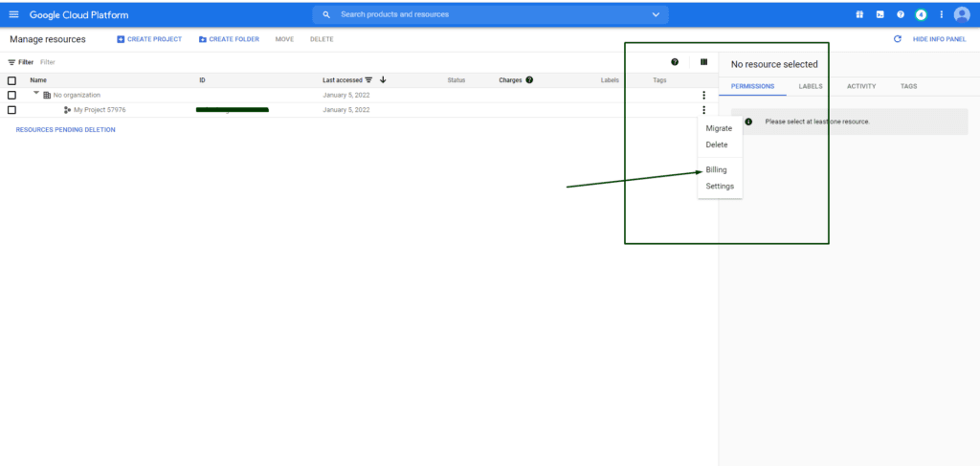This screenshot has height=466, width=980.
Task: Click the user account avatar
Action: [x=962, y=14]
